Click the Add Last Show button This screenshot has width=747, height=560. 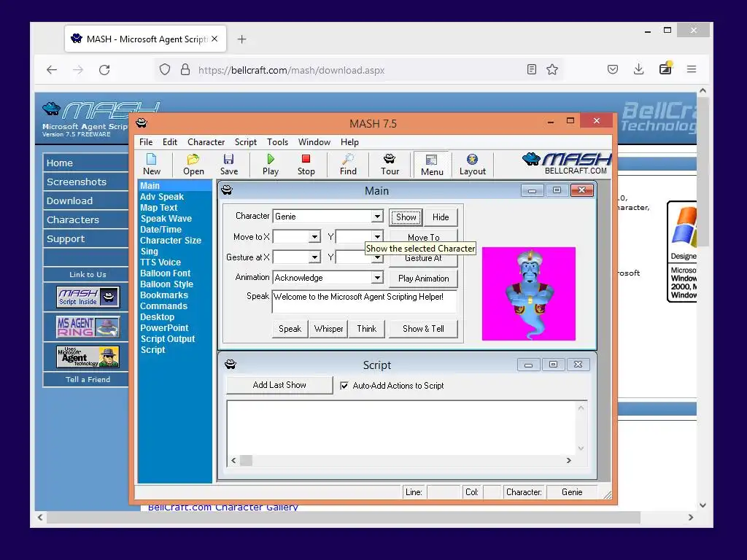click(x=279, y=385)
